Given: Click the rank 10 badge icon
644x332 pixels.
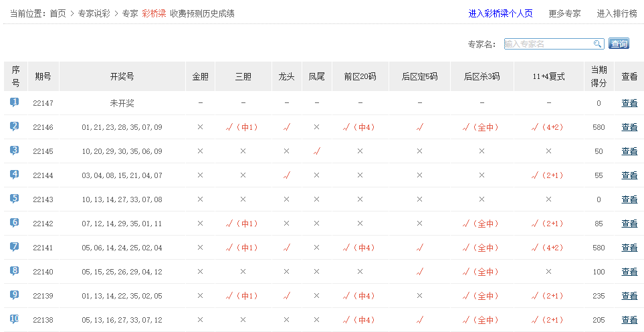Looking at the screenshot, I should [x=15, y=319].
